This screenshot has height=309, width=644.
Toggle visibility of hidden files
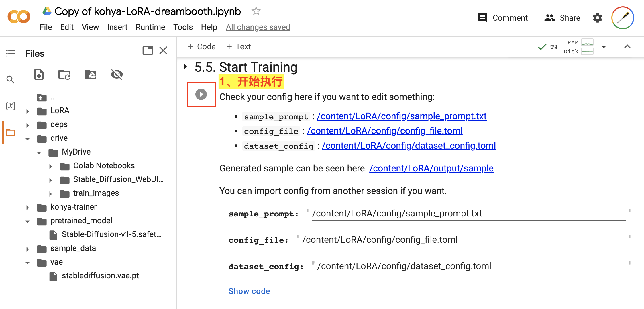click(117, 75)
